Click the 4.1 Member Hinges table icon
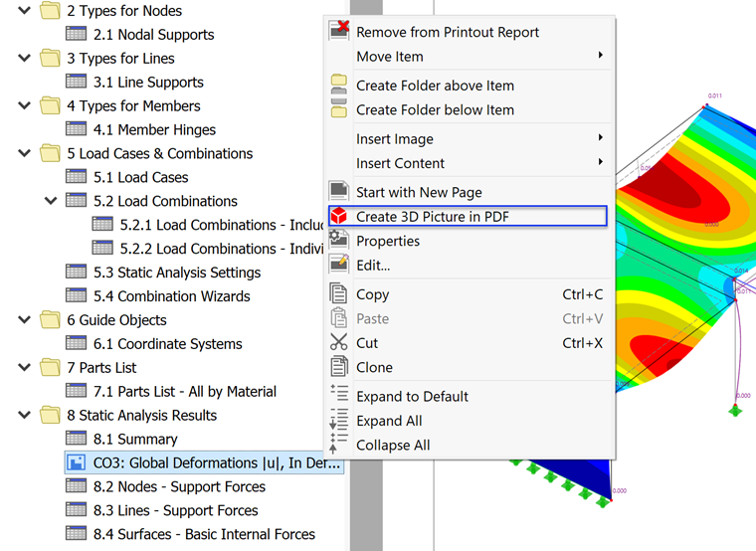 pyautogui.click(x=77, y=128)
